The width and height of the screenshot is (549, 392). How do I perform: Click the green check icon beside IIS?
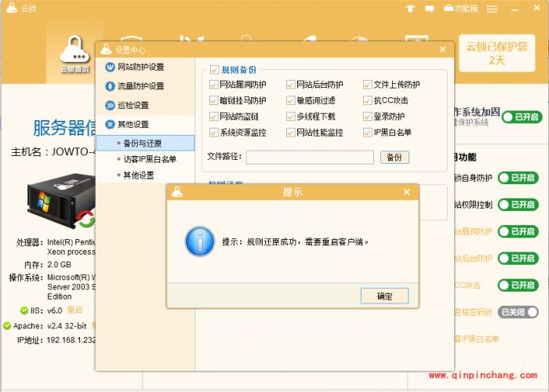click(x=24, y=310)
